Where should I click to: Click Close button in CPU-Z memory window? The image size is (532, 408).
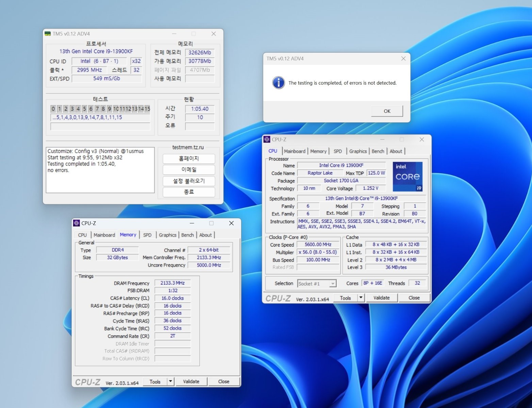tap(224, 381)
